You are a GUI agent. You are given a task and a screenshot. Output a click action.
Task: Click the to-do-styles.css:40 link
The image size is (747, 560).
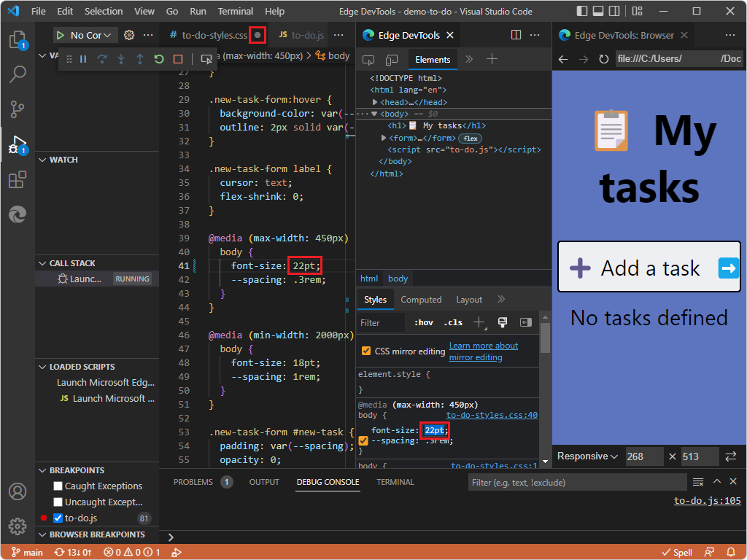[492, 414]
